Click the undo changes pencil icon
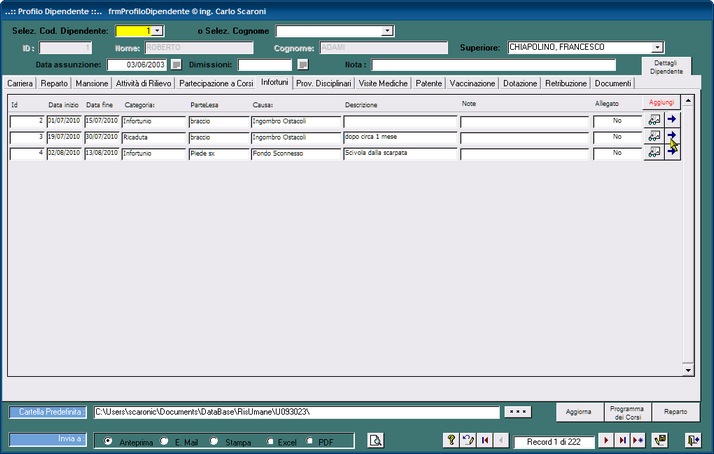This screenshot has height=454, width=714. [x=468, y=440]
